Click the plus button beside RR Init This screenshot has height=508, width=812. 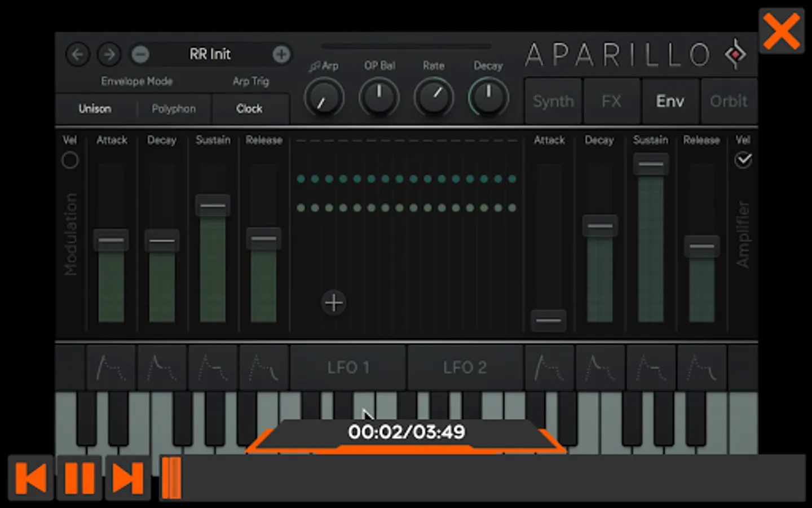tap(281, 54)
